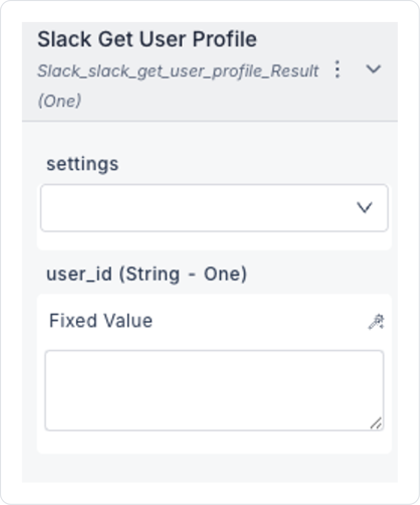This screenshot has width=420, height=505.
Task: Collapse the Slack Get User Profile panel
Action: 373,70
